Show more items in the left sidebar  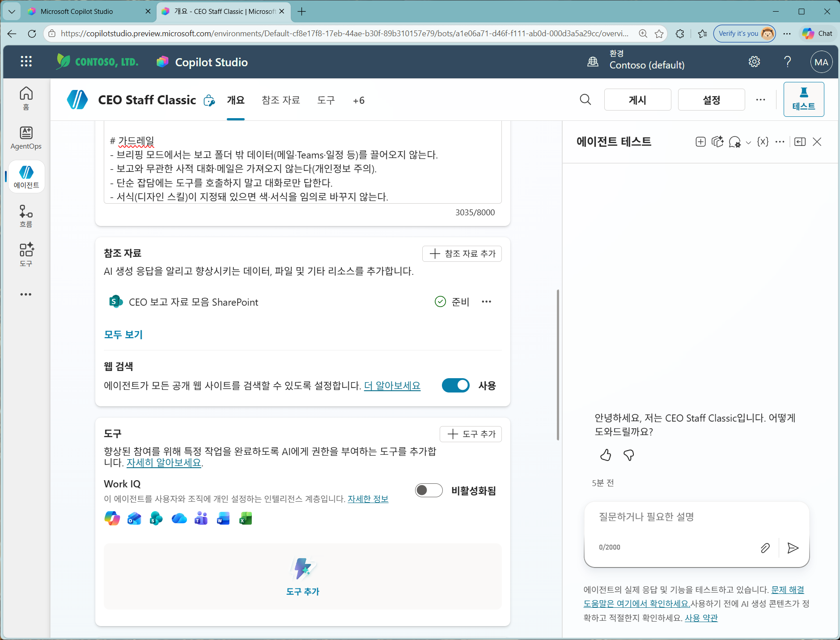tap(26, 294)
